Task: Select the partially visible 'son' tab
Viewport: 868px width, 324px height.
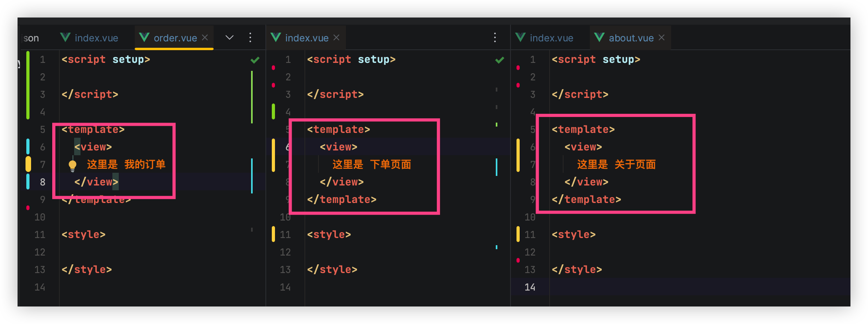Action: (31, 38)
